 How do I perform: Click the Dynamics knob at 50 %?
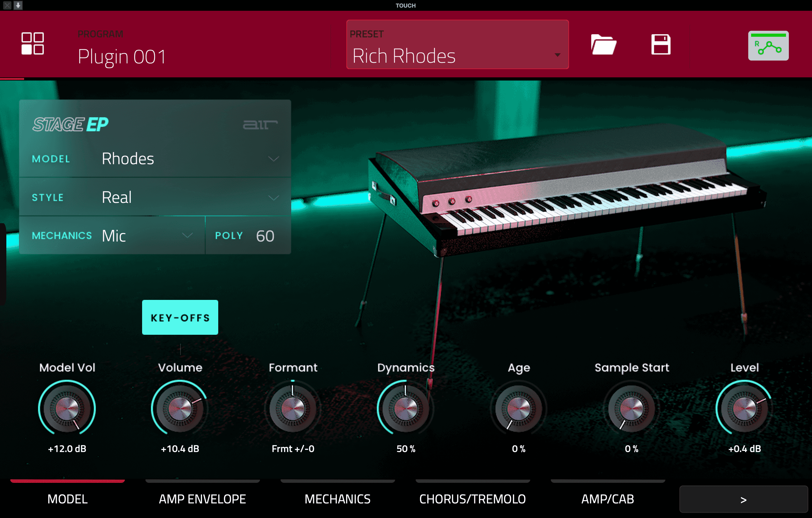[x=406, y=408]
